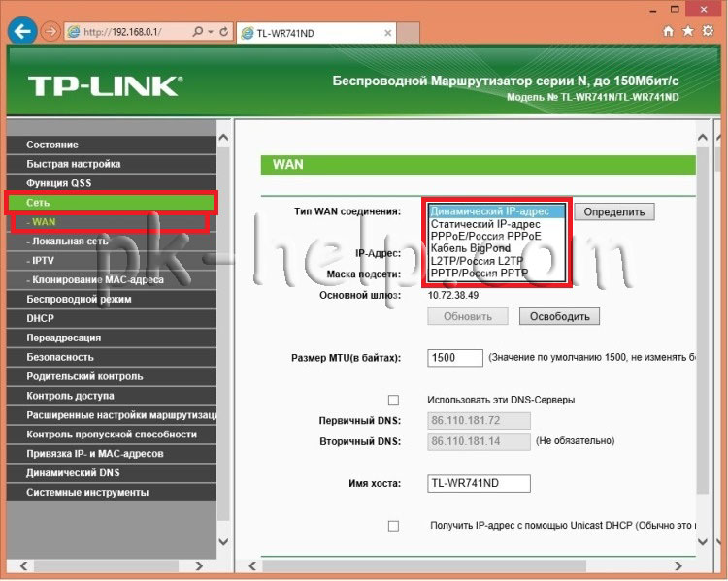
Task: Click the Определить button
Action: click(614, 212)
